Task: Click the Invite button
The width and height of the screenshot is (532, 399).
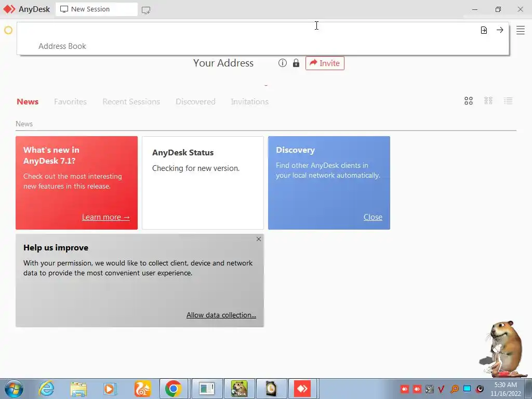Action: (325, 63)
